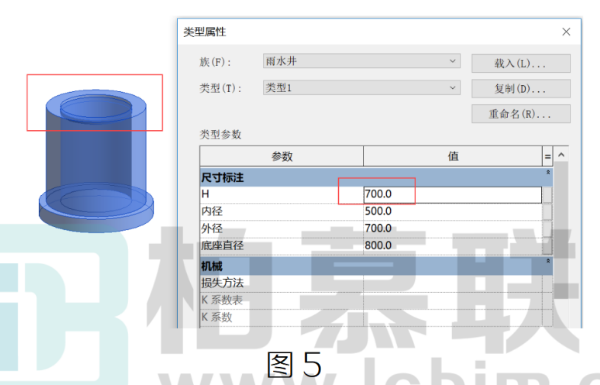
Task: Click the 值 column header
Action: (x=453, y=156)
